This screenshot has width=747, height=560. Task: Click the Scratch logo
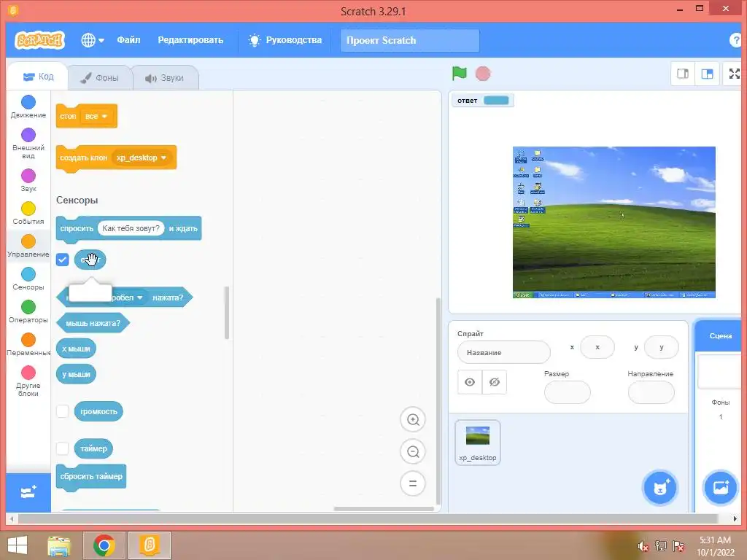pyautogui.click(x=39, y=40)
